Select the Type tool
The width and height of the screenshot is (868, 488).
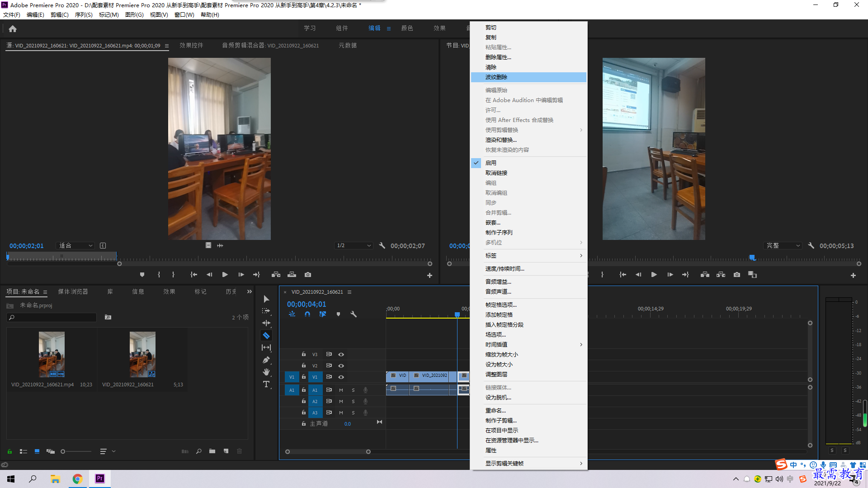point(266,384)
